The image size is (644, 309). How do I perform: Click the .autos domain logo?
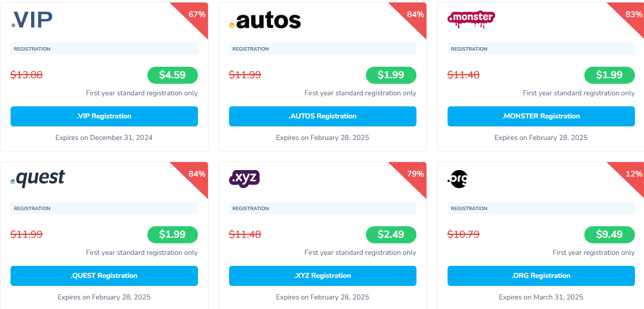265,21
